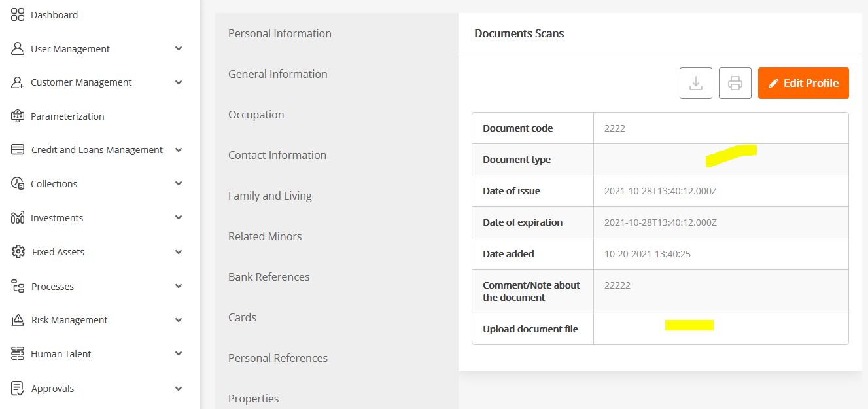Click the Investments sidebar icon
868x409 pixels.
[18, 218]
